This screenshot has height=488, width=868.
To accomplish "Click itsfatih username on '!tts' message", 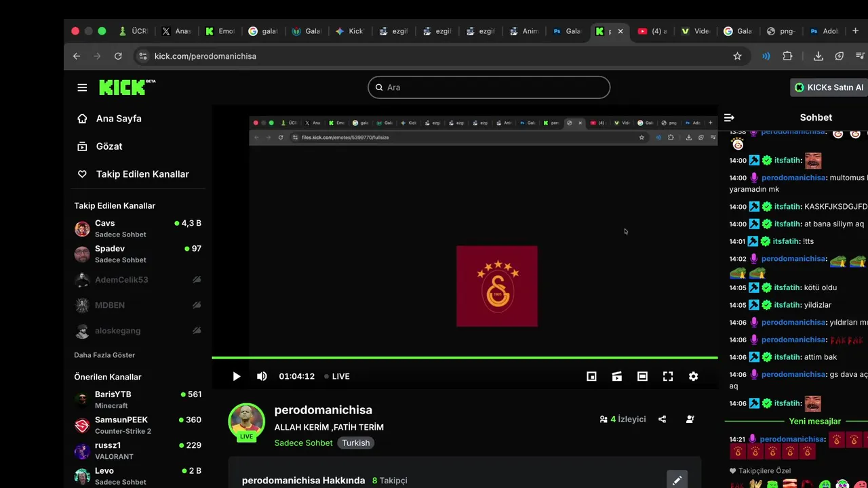I will (787, 241).
